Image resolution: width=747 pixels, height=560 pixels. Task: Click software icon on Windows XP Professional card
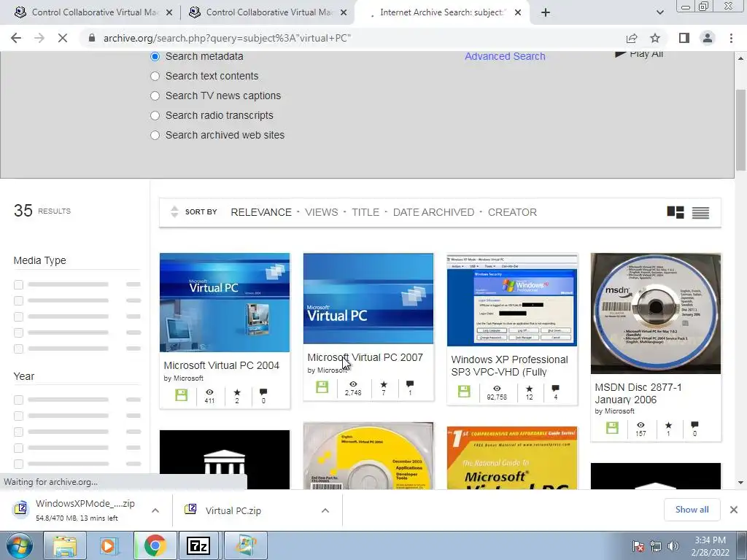(x=464, y=391)
